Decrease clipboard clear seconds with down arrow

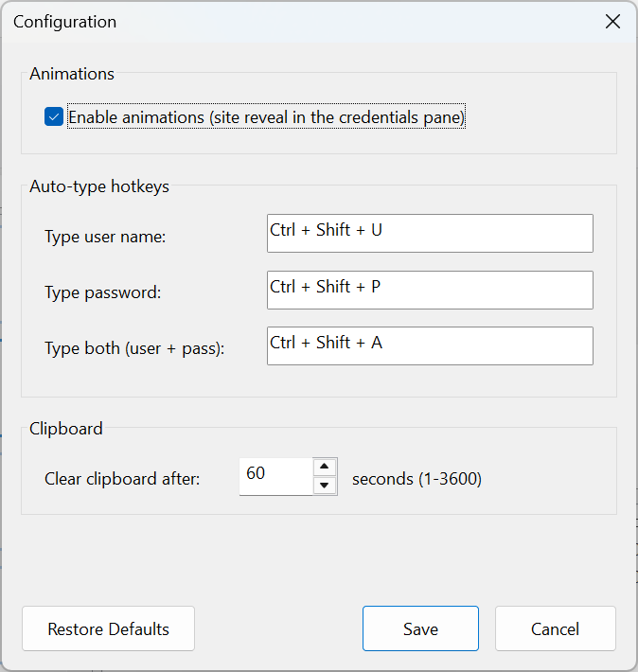coord(325,486)
